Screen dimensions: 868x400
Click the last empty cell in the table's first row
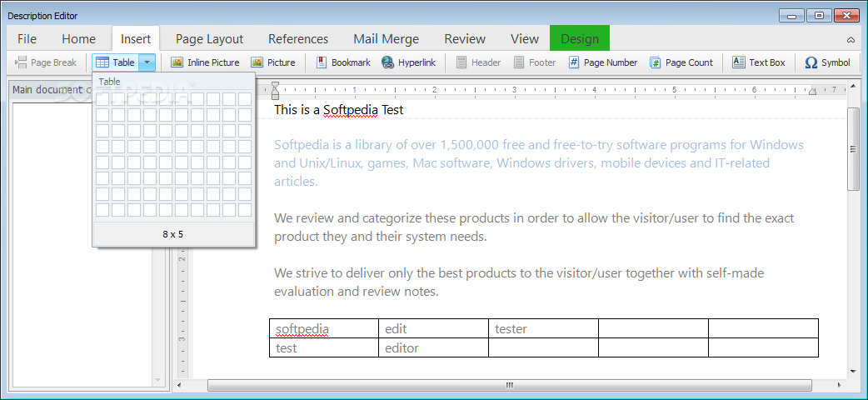(763, 328)
